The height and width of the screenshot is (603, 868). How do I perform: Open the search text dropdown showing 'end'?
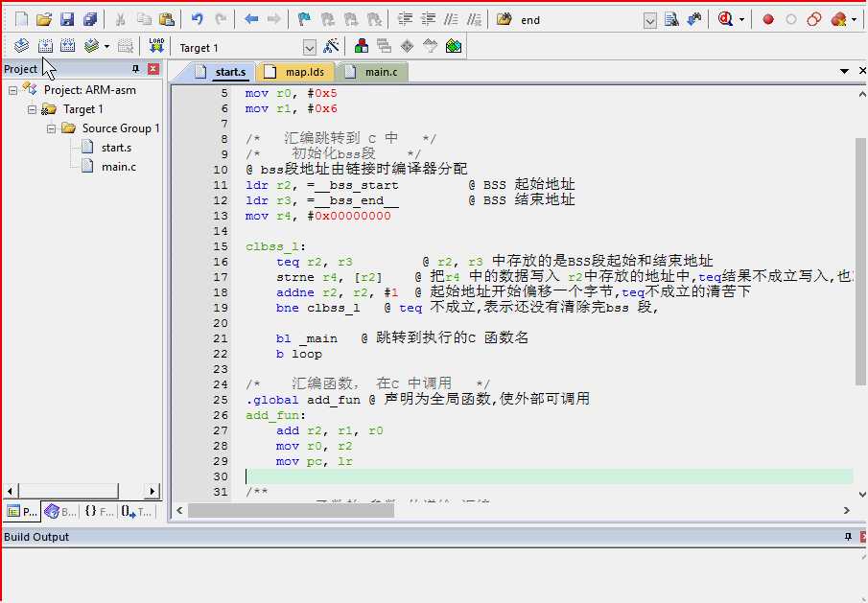click(650, 21)
